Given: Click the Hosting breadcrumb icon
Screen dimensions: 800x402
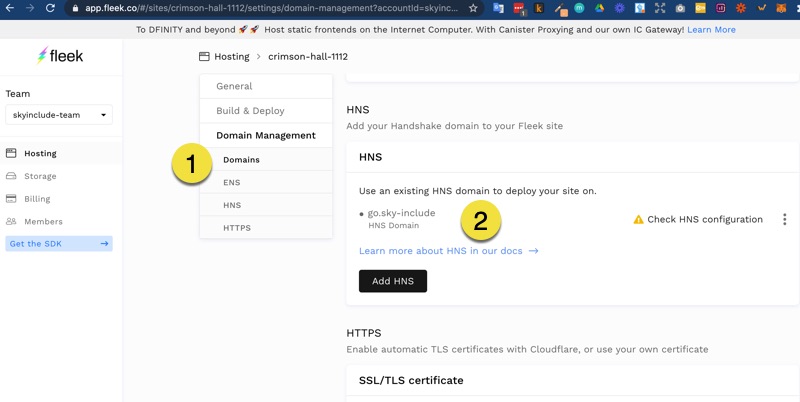Looking at the screenshot, I should coord(205,57).
